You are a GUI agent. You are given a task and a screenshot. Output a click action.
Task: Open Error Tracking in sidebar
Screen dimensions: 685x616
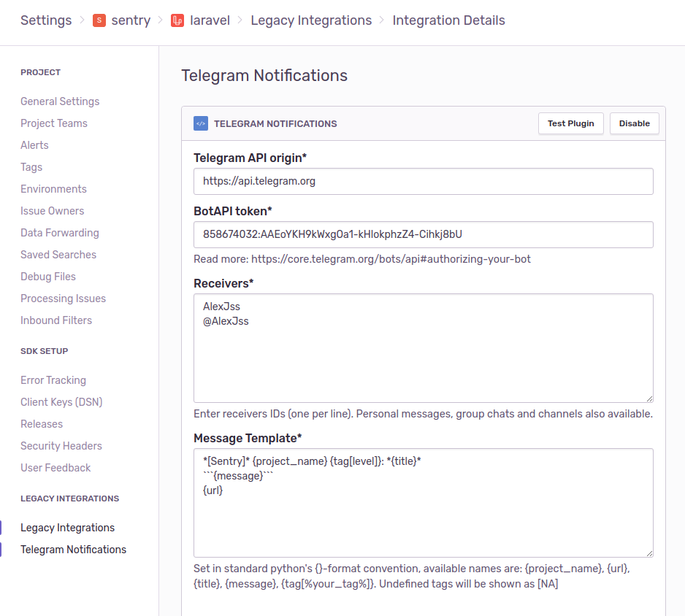point(53,380)
